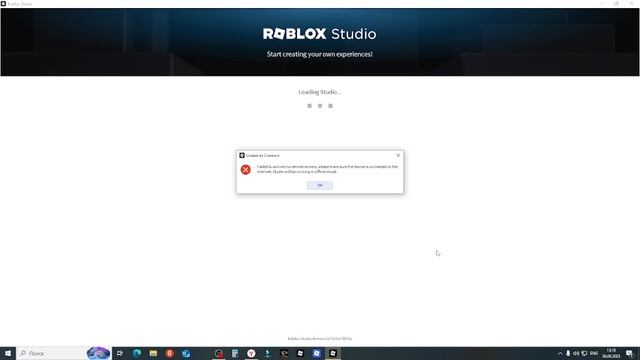640x360 pixels.
Task: Close the Unable to Connect error dialog
Action: coord(398,155)
